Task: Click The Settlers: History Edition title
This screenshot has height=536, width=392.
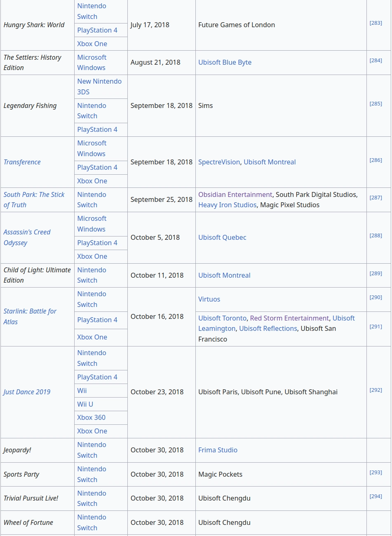Action: 33,63
